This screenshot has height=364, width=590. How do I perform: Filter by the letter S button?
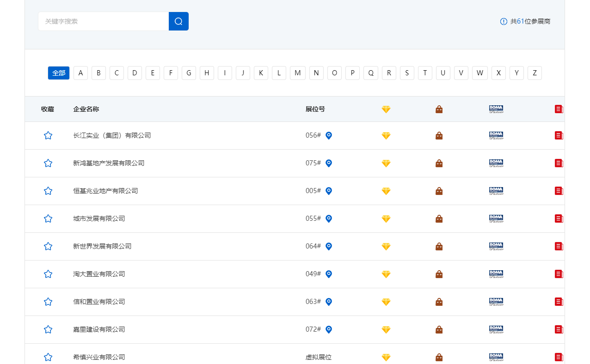[x=407, y=73]
